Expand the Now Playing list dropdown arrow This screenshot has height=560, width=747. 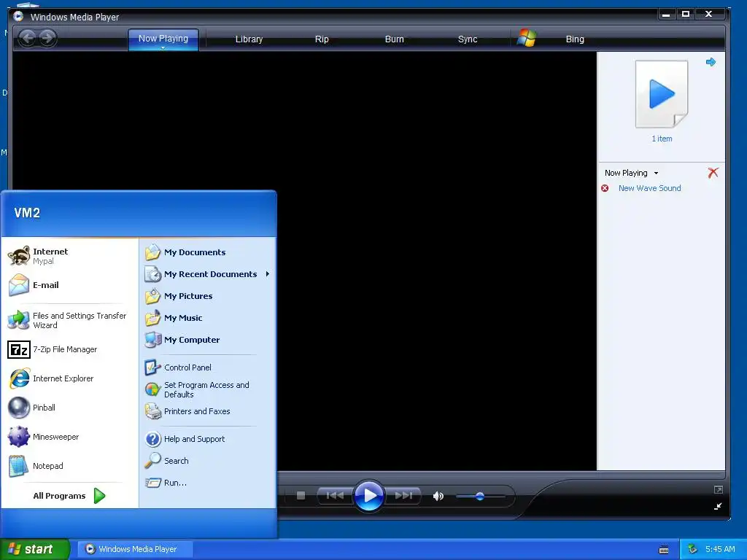point(656,174)
